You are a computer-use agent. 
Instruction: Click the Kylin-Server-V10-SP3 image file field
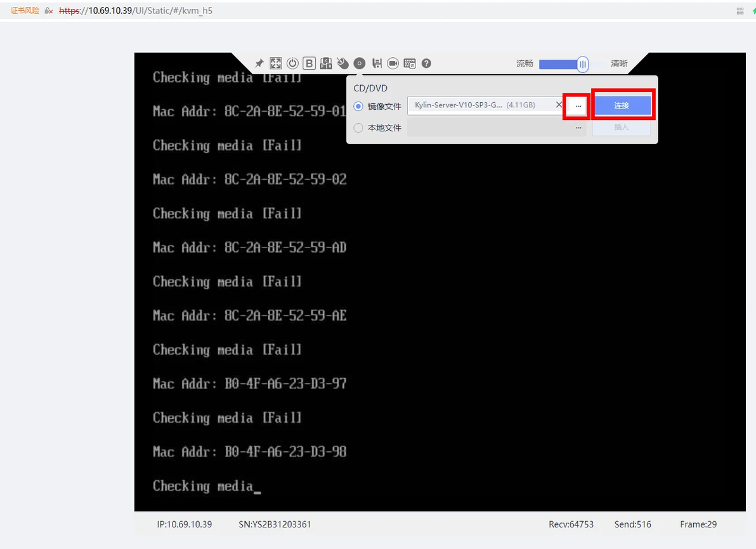(x=482, y=105)
